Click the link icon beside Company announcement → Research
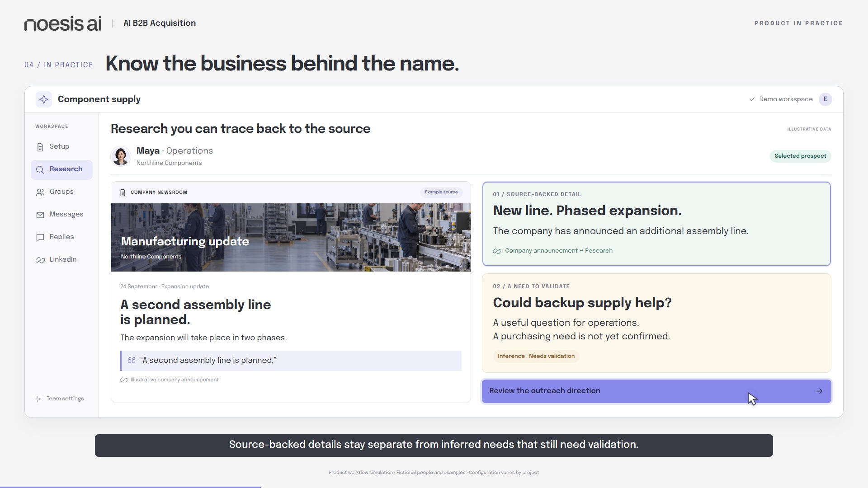Image resolution: width=868 pixels, height=488 pixels. click(497, 251)
